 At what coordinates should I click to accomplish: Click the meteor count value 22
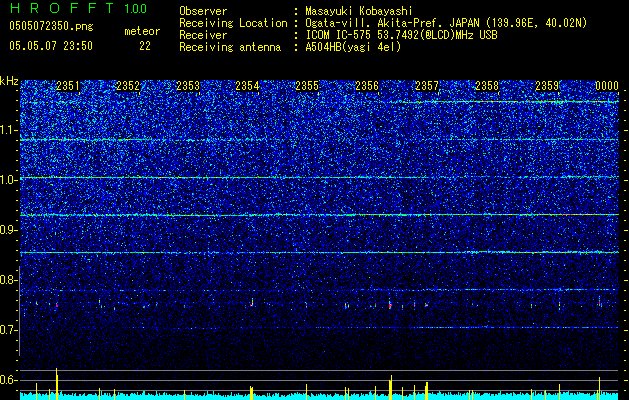coord(145,46)
